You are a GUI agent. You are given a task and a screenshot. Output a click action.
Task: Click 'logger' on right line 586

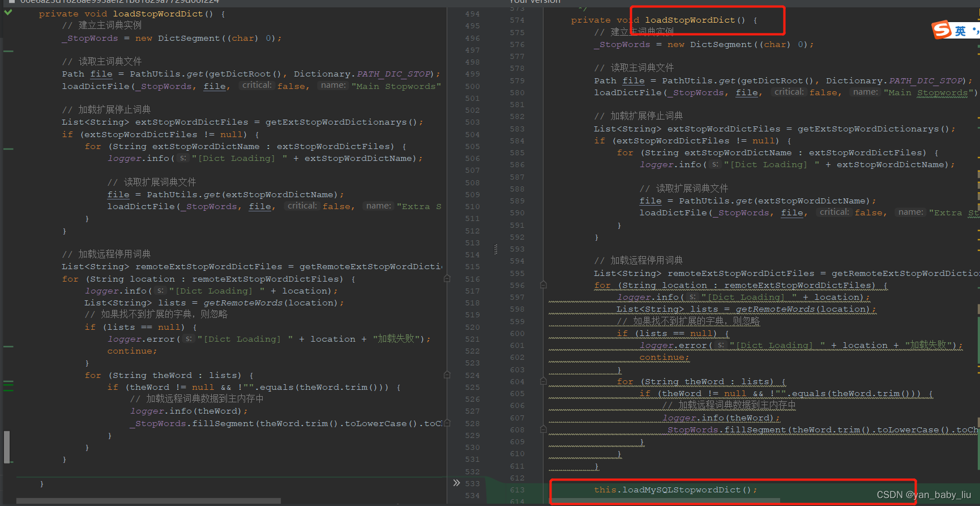656,164
